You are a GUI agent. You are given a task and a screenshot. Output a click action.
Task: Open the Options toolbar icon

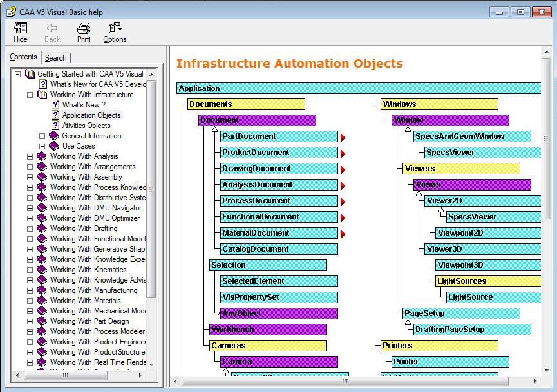(115, 28)
